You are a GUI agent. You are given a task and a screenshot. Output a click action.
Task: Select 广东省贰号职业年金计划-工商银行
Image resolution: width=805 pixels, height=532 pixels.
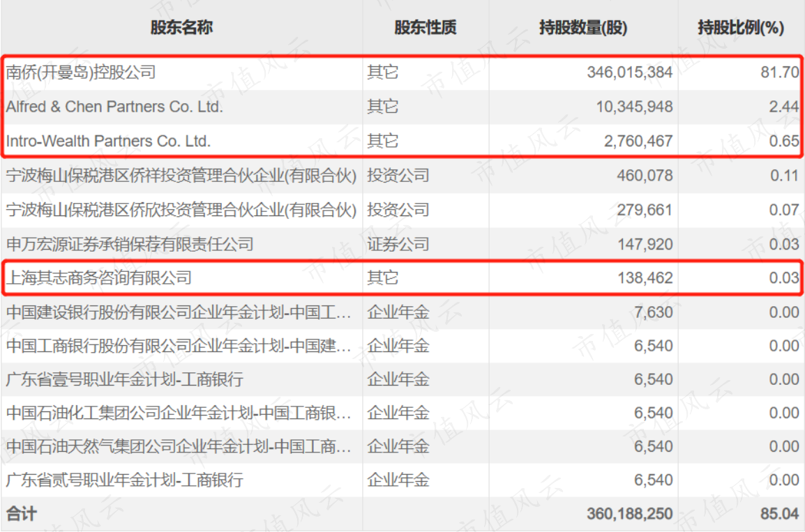(125, 480)
